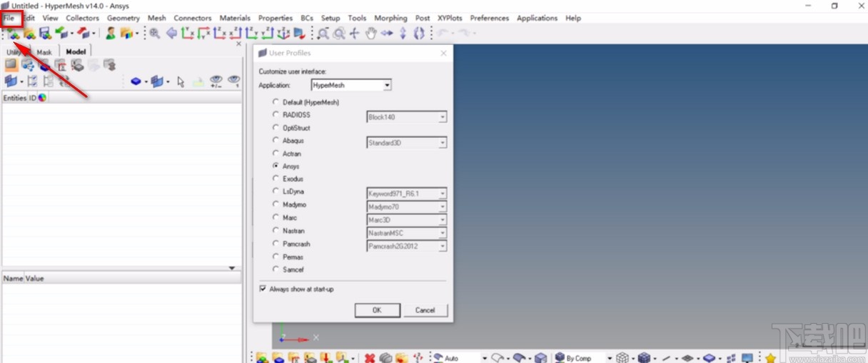The height and width of the screenshot is (363, 868).
Task: Click the yellow star icon at bottom right
Action: click(771, 358)
